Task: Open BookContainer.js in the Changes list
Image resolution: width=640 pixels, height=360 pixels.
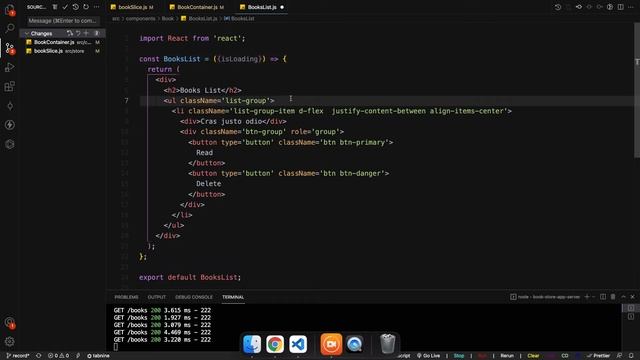Action: point(62,42)
